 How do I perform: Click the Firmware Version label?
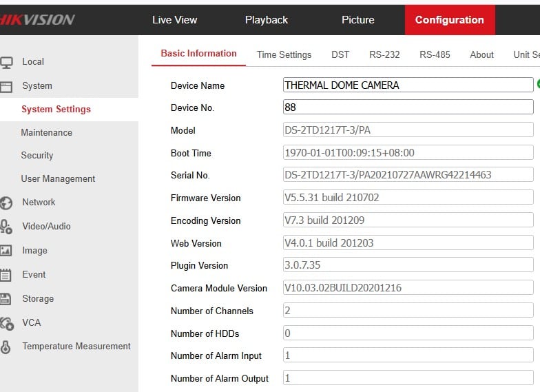205,198
